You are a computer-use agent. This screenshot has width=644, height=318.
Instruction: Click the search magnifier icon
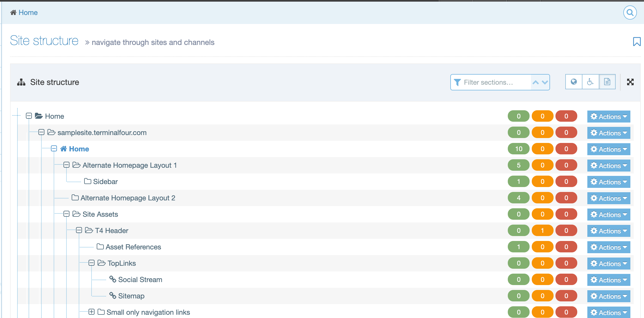click(630, 13)
